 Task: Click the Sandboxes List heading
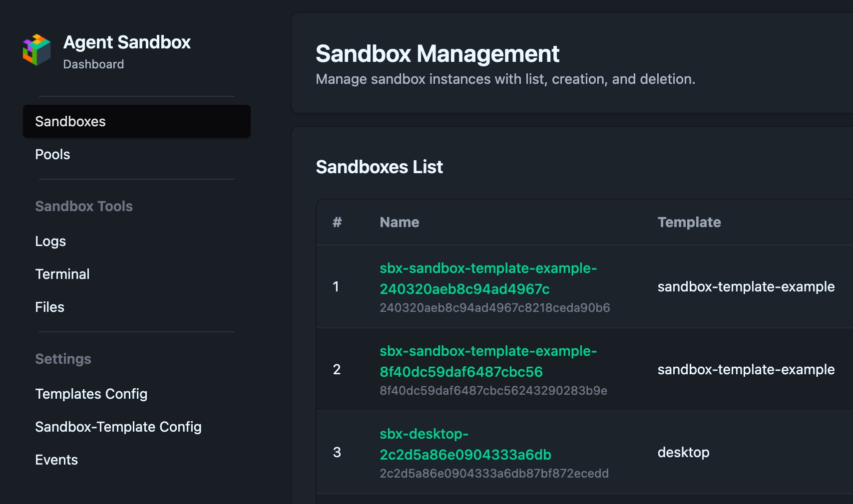pos(379,167)
